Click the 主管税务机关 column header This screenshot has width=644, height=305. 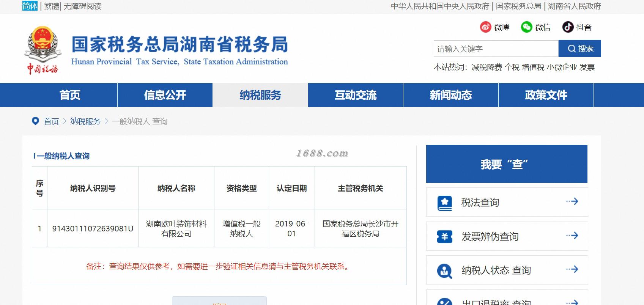pyautogui.click(x=361, y=188)
